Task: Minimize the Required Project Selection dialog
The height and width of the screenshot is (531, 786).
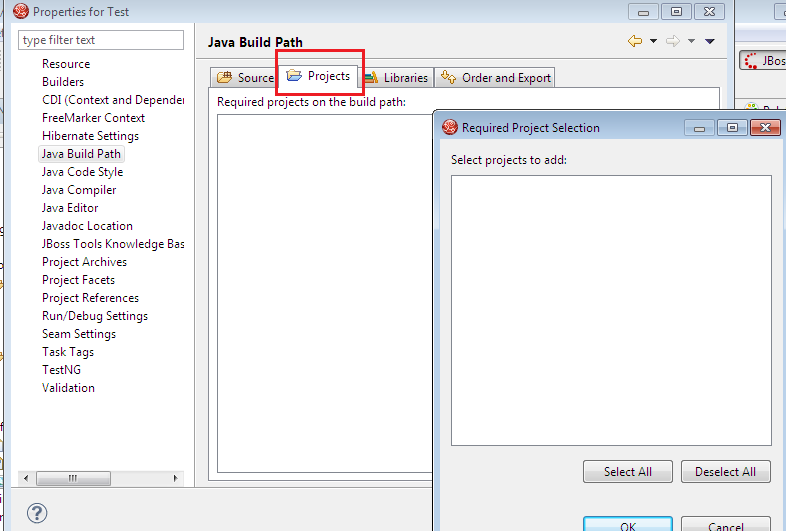Action: (x=700, y=128)
